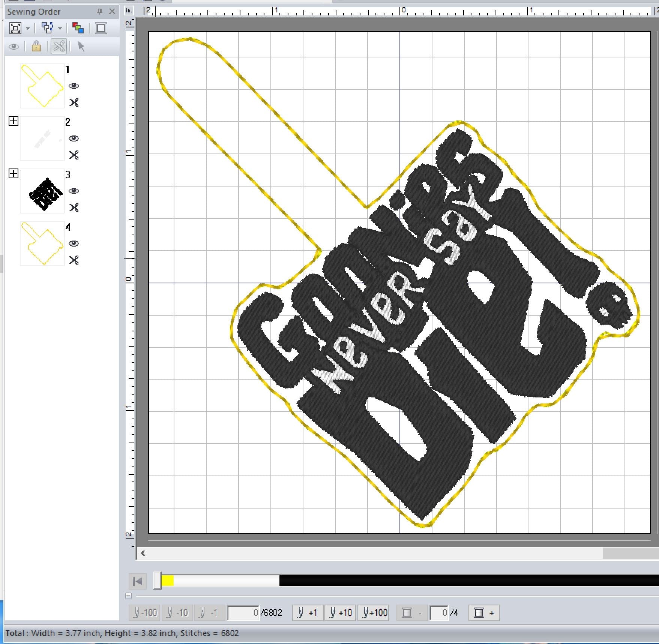Screen dimensions: 659x644
Task: Select the black text thumbnail of step 3
Action: [x=42, y=191]
